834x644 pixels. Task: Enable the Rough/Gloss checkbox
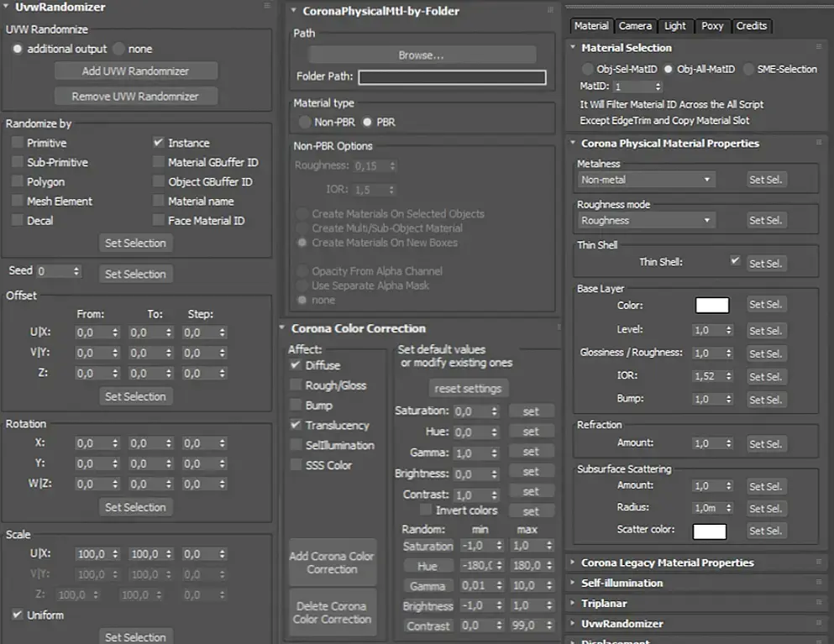point(296,385)
